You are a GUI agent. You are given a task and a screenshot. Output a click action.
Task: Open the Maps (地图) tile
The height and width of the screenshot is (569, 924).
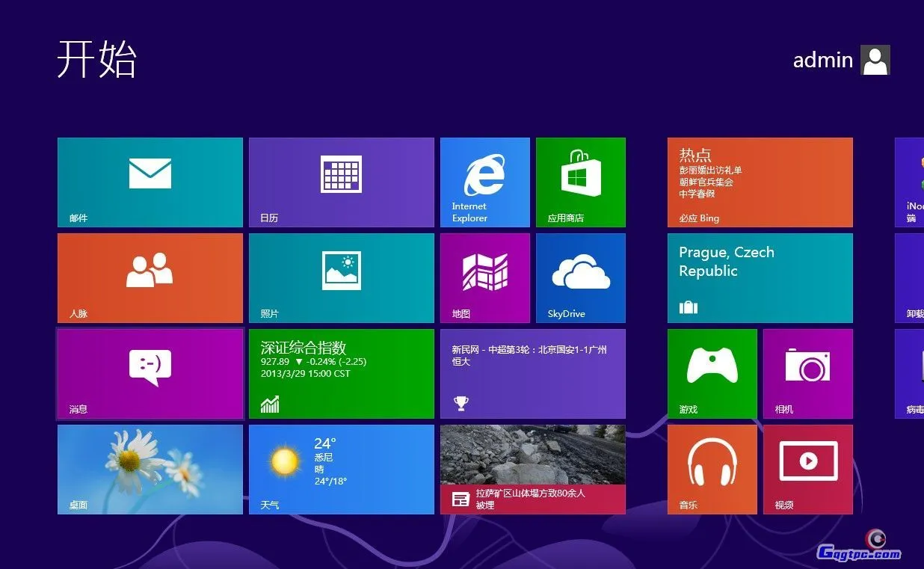(484, 277)
